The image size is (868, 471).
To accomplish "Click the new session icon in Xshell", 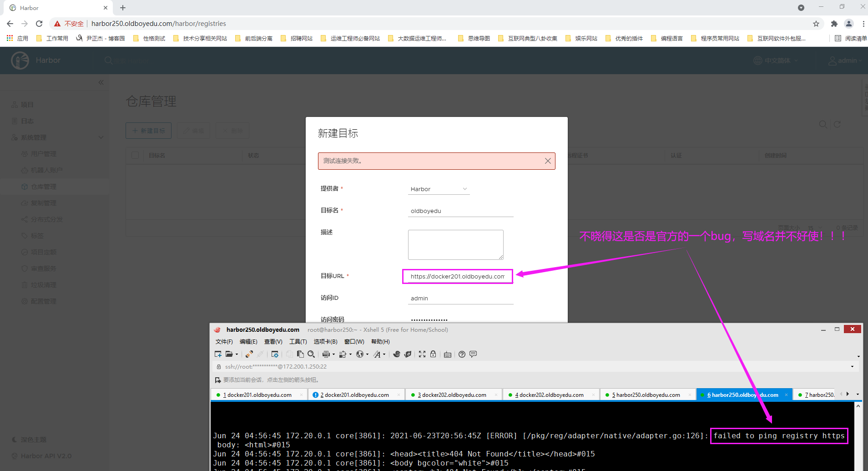I will point(218,354).
